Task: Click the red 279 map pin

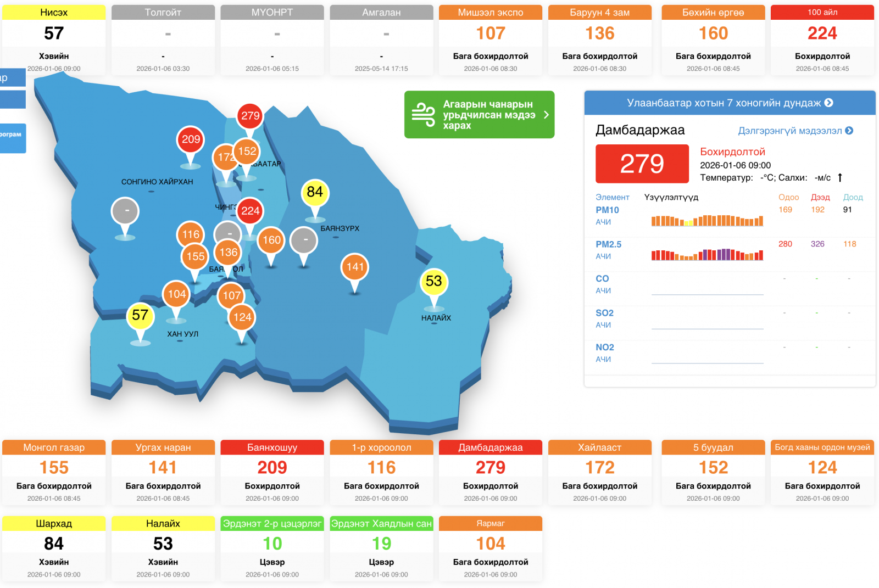Action: [251, 116]
